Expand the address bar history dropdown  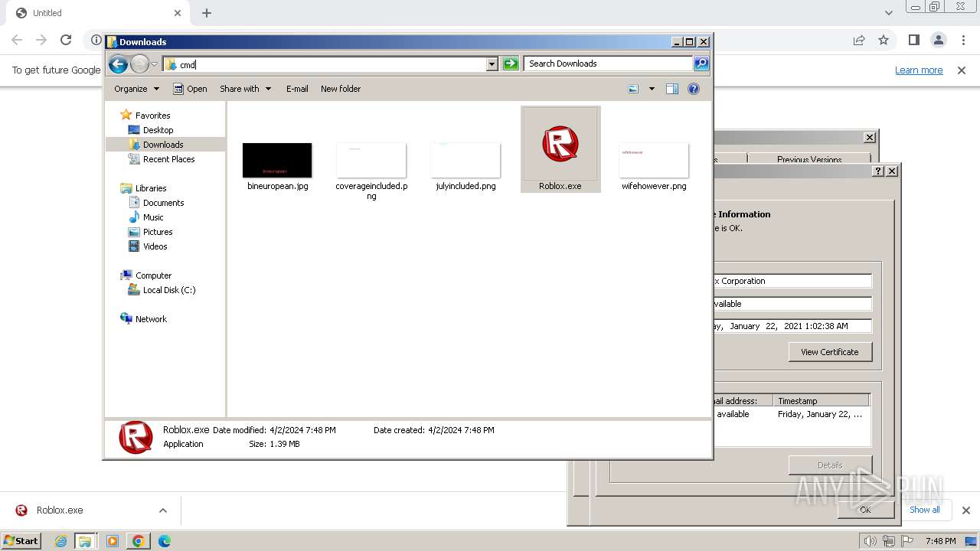pos(492,64)
